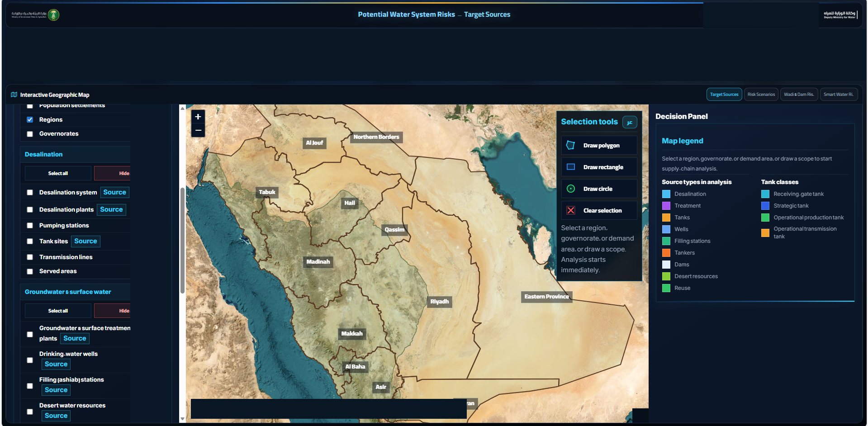This screenshot has width=868, height=426.
Task: Switch to the Wadi & Dam Ris. tab
Action: (799, 95)
